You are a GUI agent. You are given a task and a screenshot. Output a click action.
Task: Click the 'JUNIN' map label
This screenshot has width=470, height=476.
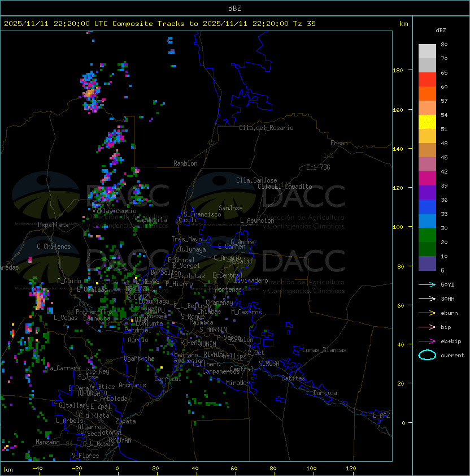pos(207,344)
